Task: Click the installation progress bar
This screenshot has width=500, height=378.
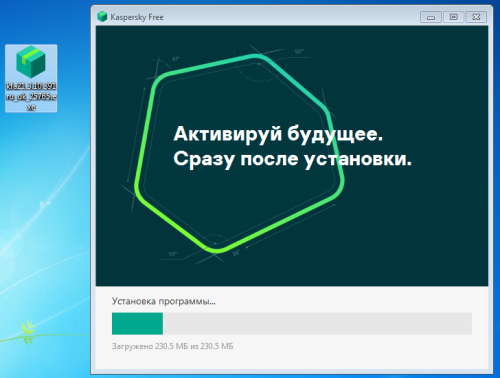Action: (x=292, y=323)
